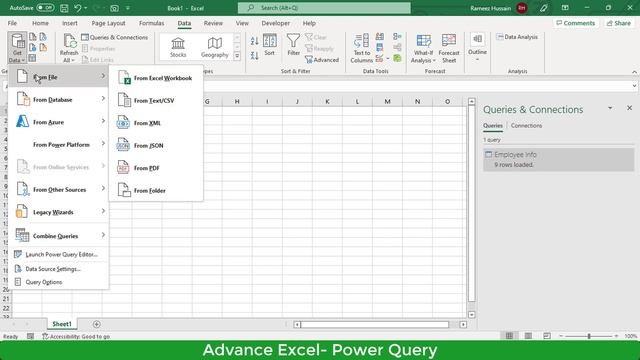
Task: Click the search box in title bar
Action: point(324,8)
